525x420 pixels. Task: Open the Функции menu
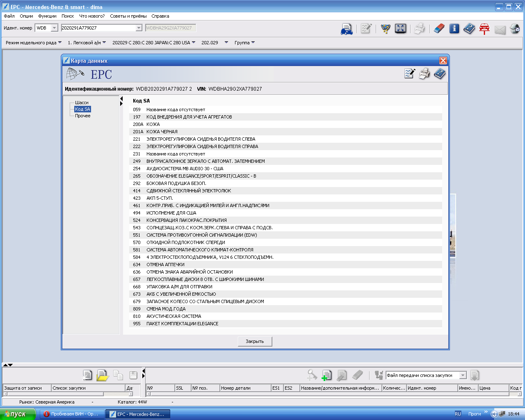click(47, 16)
